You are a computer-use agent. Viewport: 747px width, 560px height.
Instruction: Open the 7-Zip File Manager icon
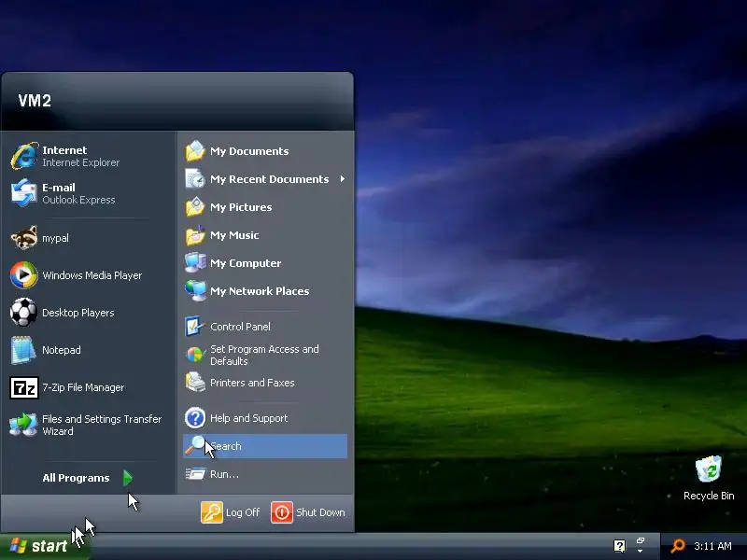tap(24, 387)
